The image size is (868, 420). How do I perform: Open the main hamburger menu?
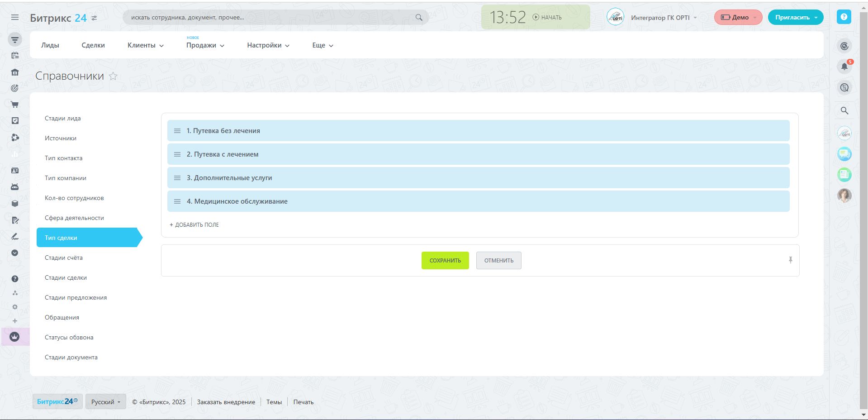(x=15, y=17)
